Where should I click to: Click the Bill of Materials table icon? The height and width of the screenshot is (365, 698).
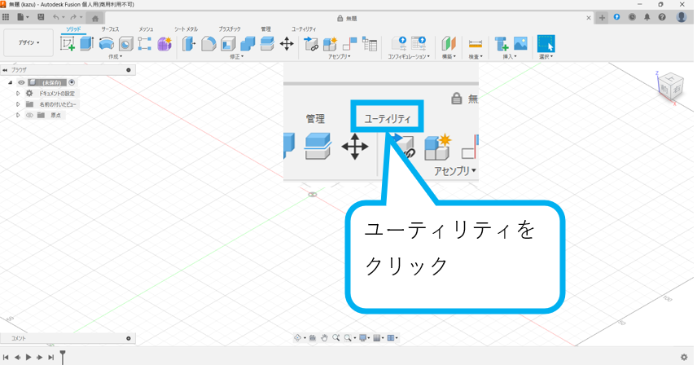click(x=369, y=44)
